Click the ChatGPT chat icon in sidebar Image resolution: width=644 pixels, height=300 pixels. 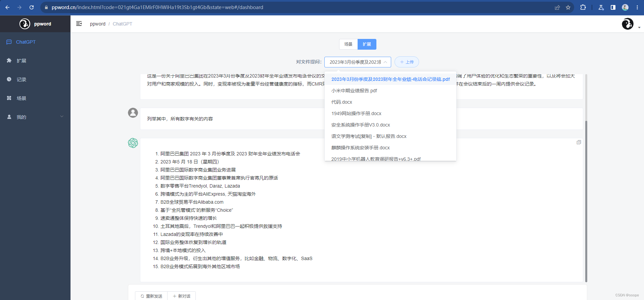pyautogui.click(x=9, y=42)
